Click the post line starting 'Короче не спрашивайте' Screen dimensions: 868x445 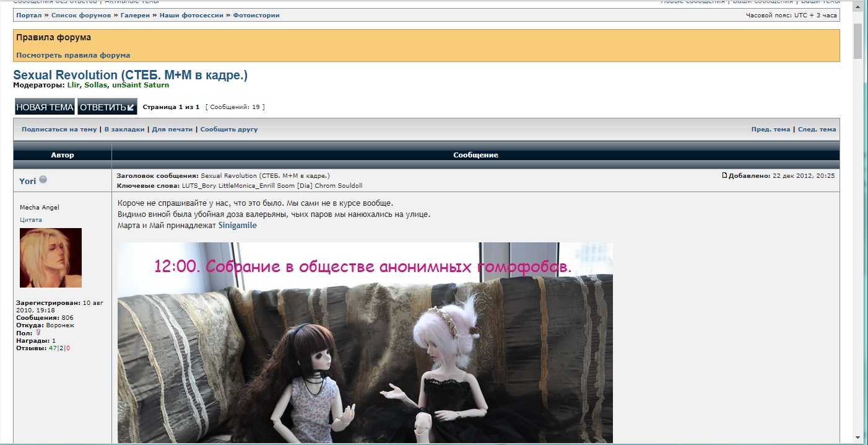click(x=255, y=203)
